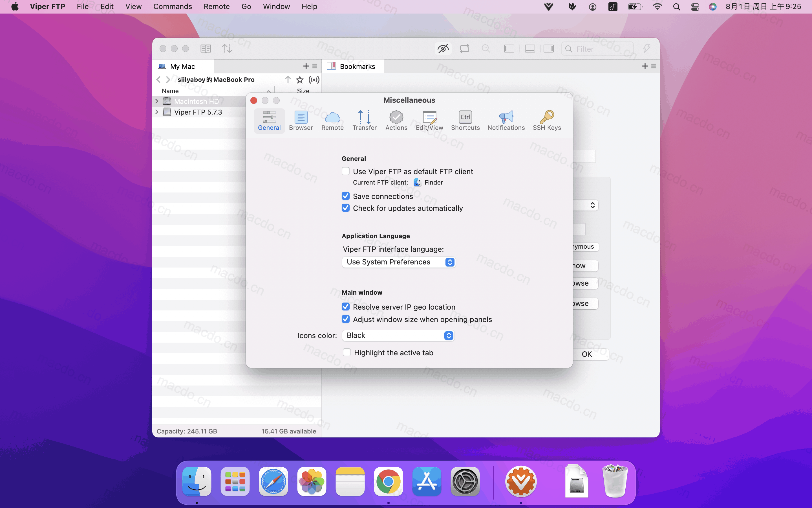This screenshot has height=508, width=812.
Task: Toggle the bottom panel layout icon
Action: [530, 49]
